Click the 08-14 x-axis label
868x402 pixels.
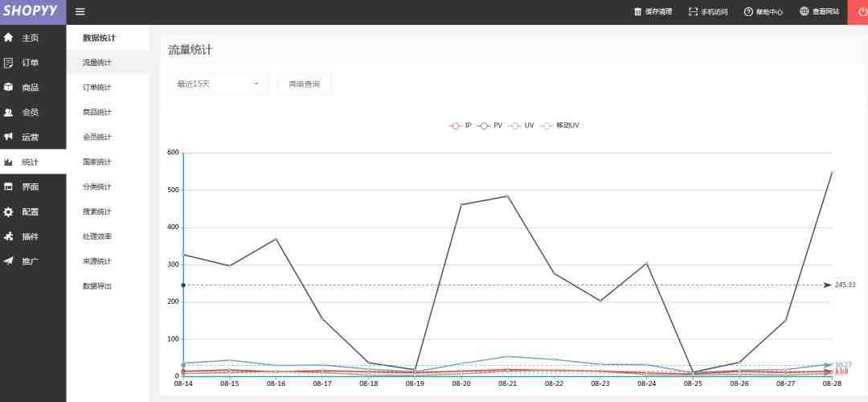[x=183, y=384]
